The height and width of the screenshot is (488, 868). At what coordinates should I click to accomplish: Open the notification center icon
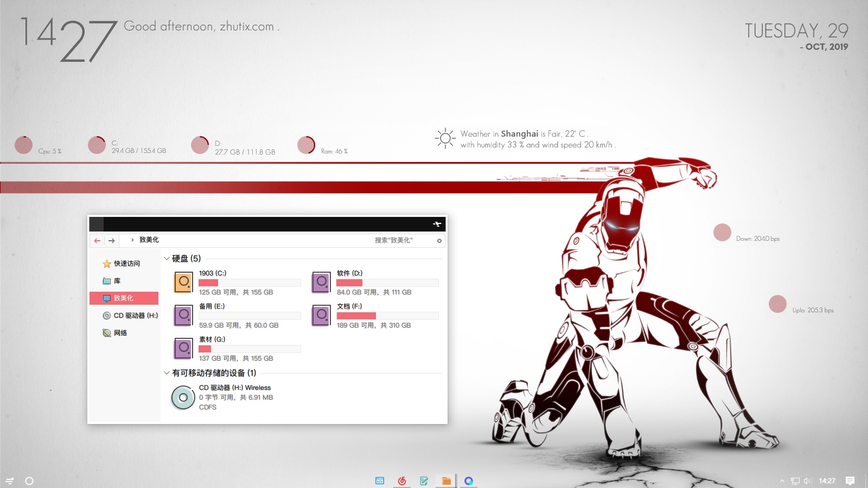[x=850, y=481]
